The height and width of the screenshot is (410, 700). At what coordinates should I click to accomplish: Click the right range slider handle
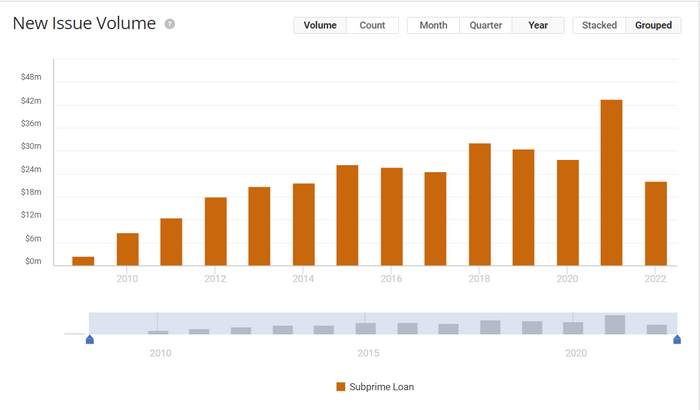tap(677, 339)
